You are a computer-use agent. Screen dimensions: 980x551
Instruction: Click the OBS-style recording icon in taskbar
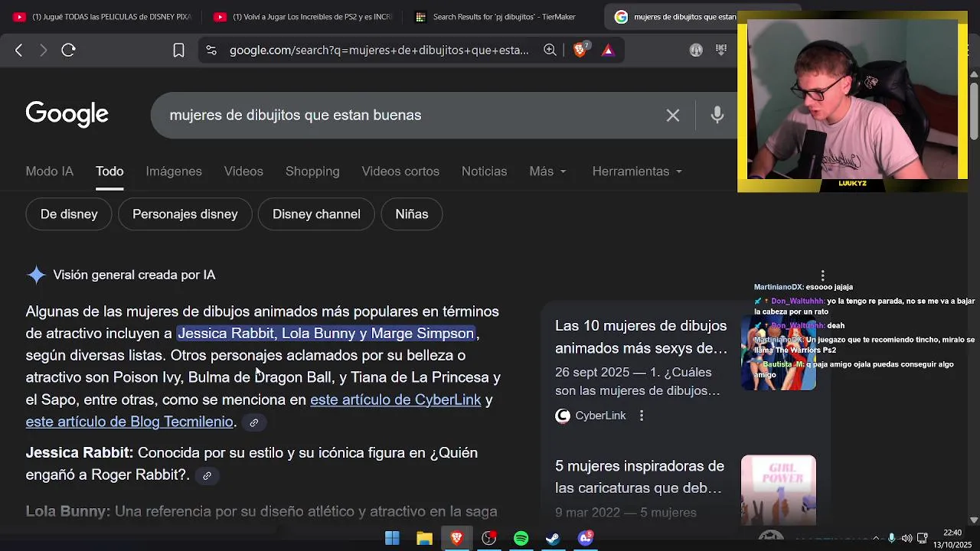pos(488,538)
